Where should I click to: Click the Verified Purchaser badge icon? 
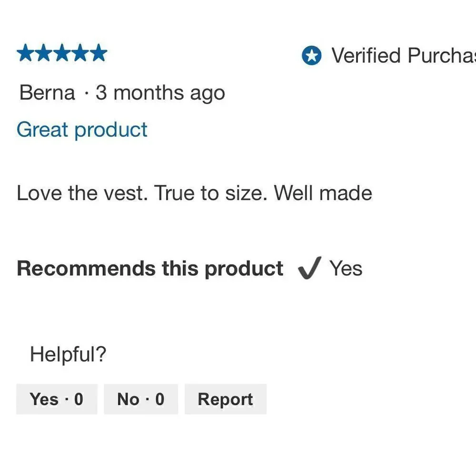pos(311,56)
